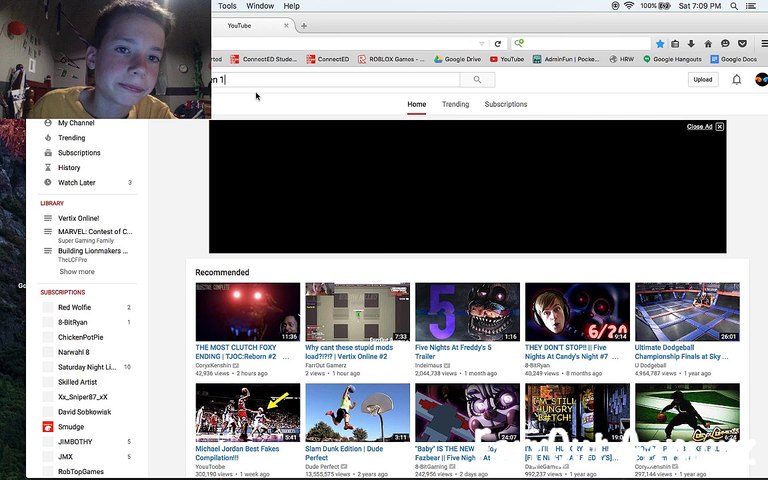Go to browser home icon
This screenshot has width=768, height=480.
click(708, 44)
